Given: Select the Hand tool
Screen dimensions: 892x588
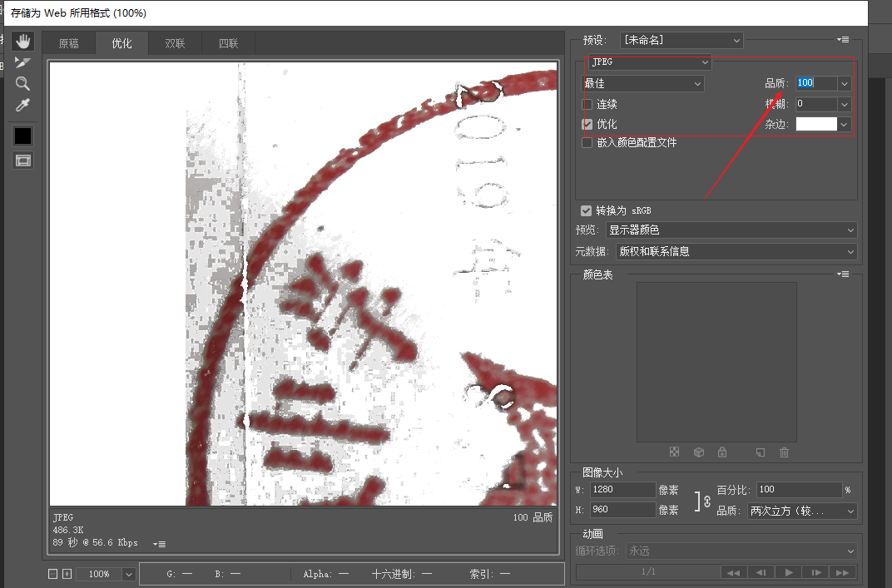Looking at the screenshot, I should [22, 42].
